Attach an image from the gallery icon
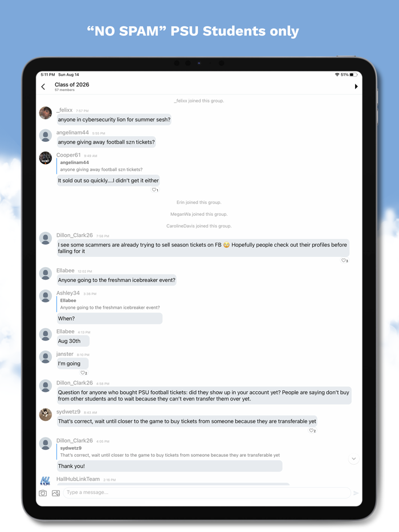 [56, 493]
